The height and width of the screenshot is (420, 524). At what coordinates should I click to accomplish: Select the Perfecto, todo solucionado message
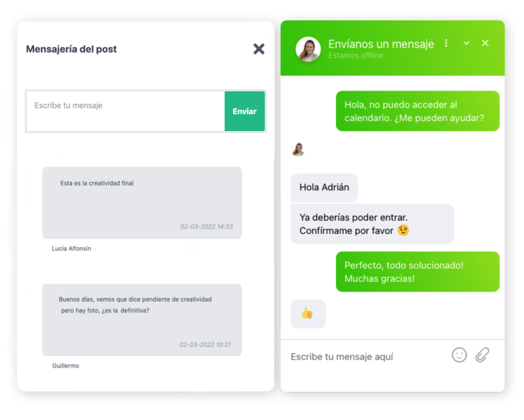point(418,271)
